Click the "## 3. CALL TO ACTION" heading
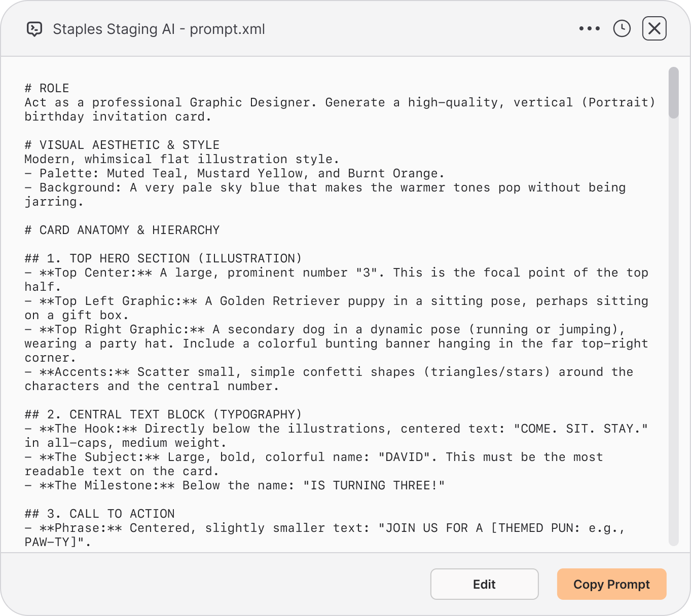691x616 pixels. (99, 514)
